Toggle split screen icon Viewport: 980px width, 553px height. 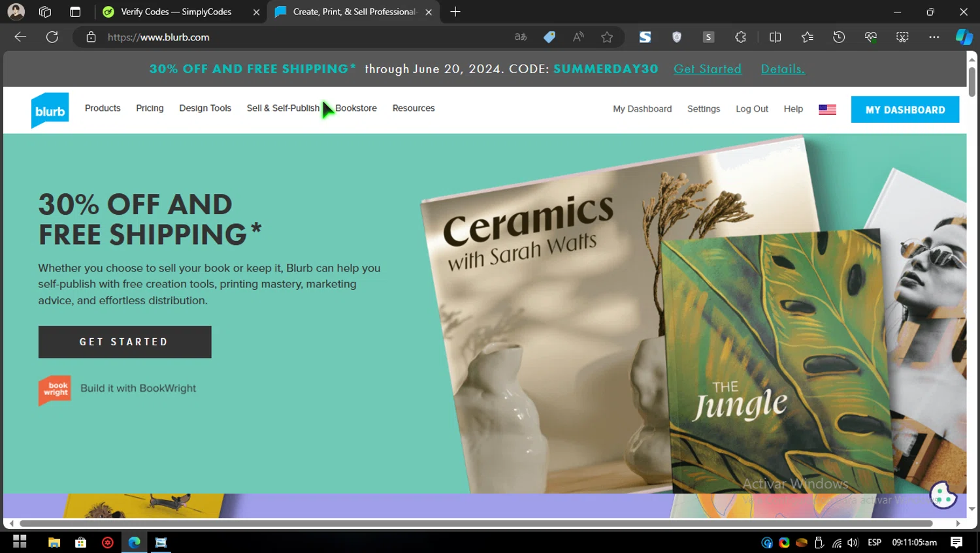776,37
